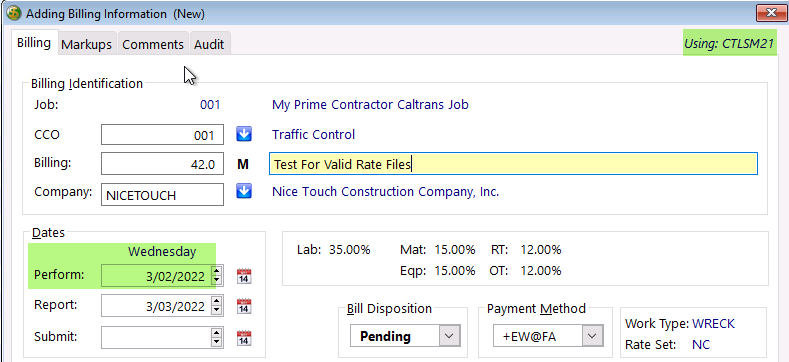Screen dimensions: 789x362
Task: Click the NICETOUCH company field
Action: click(163, 195)
